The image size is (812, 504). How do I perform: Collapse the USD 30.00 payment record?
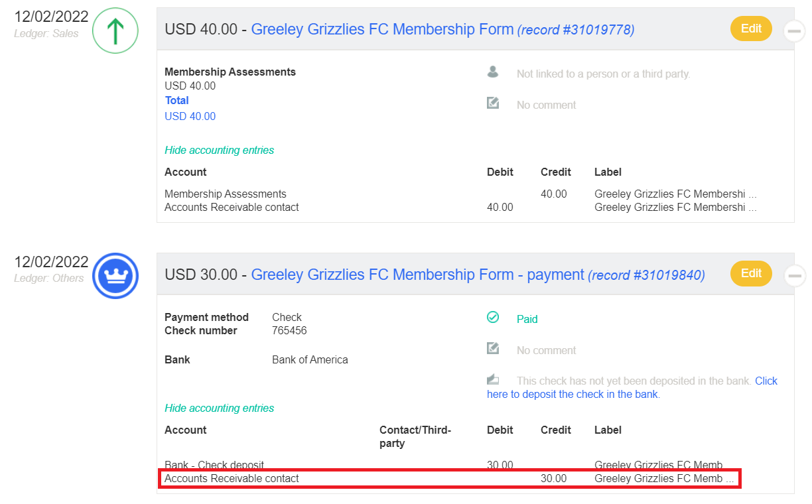pyautogui.click(x=794, y=275)
